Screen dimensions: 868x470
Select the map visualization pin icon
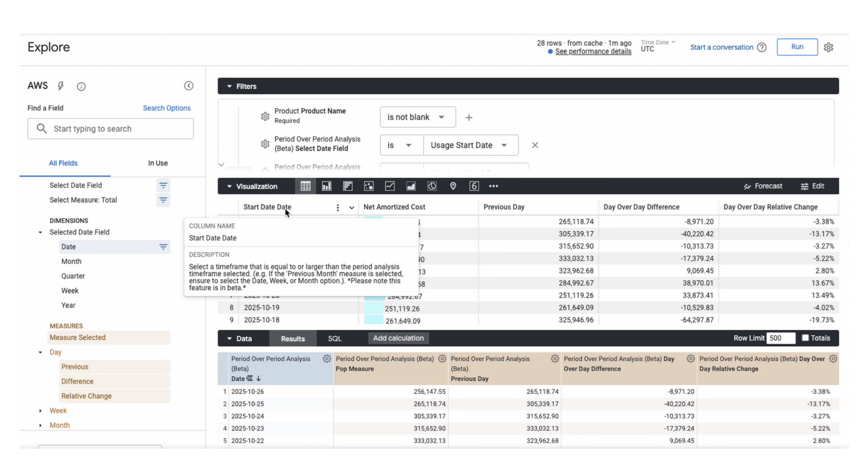pos(453,186)
